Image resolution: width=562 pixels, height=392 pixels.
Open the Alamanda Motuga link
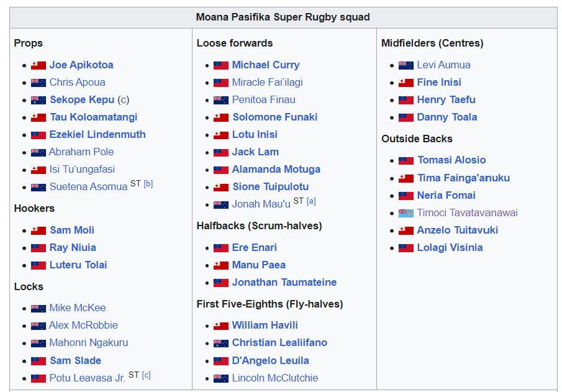point(276,169)
